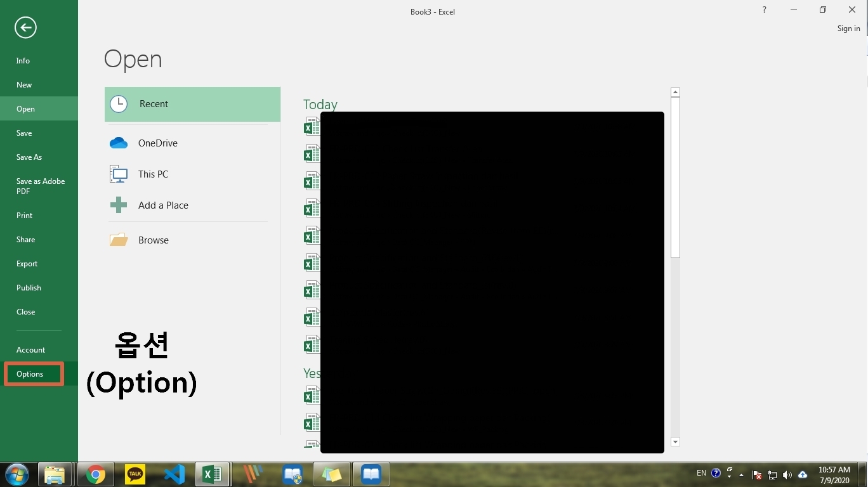Click the cloud upload tray icon

[803, 474]
